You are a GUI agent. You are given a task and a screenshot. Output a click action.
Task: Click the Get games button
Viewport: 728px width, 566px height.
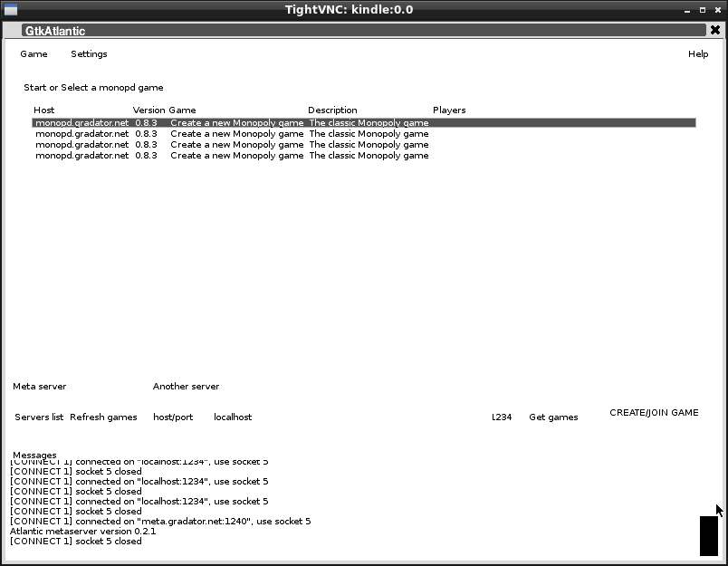click(x=553, y=417)
